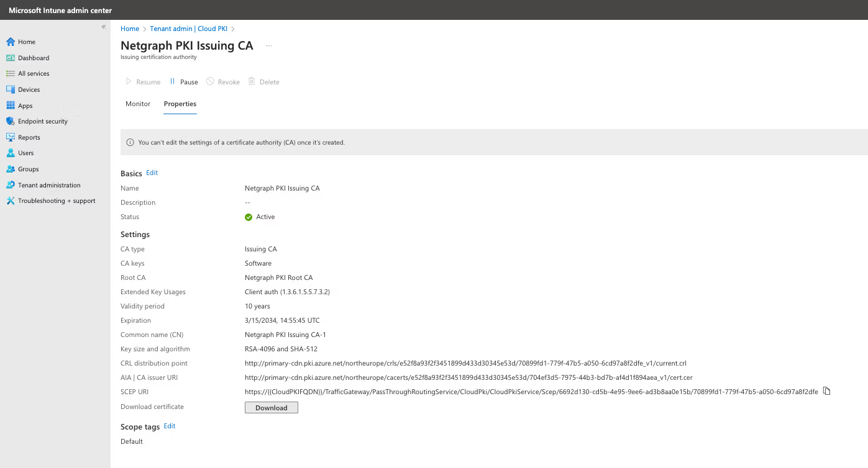Click the Troubleshooting + support wrench icon
The image size is (868, 468).
point(10,200)
